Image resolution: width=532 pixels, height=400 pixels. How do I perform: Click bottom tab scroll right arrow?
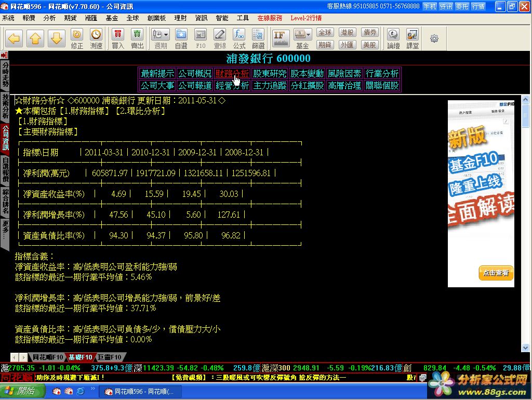tap(23, 357)
